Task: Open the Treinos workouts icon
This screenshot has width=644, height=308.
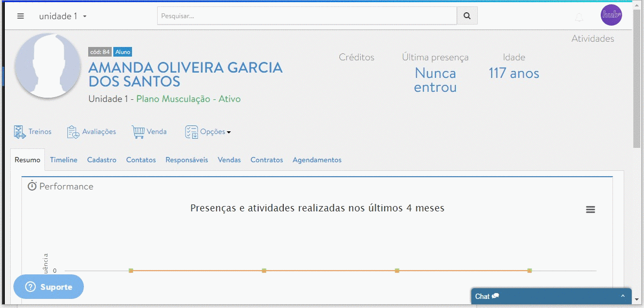Action: [x=19, y=131]
